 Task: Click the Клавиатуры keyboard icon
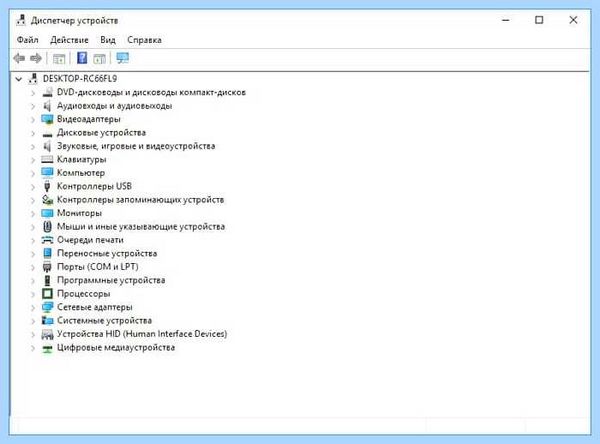[47, 159]
